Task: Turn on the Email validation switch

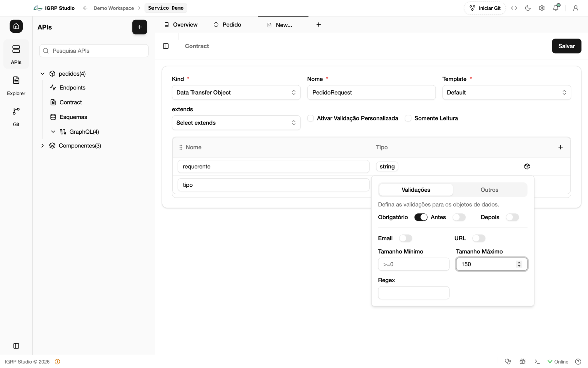Action: coord(405,238)
